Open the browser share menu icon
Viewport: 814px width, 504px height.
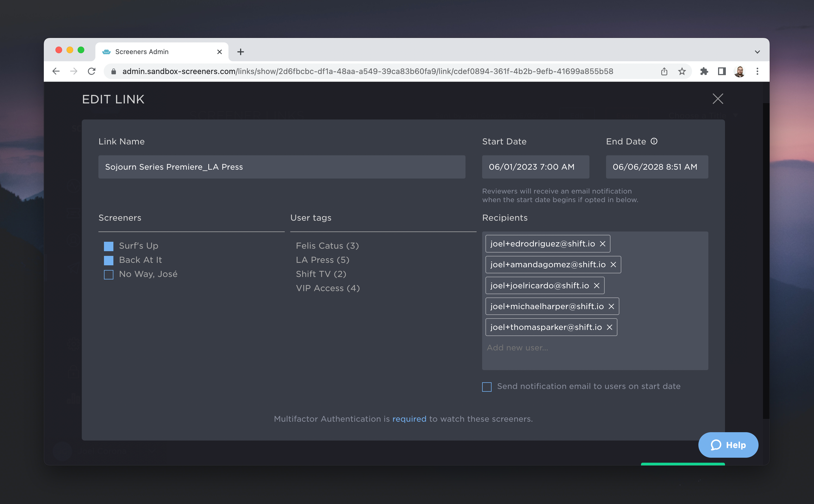(664, 71)
